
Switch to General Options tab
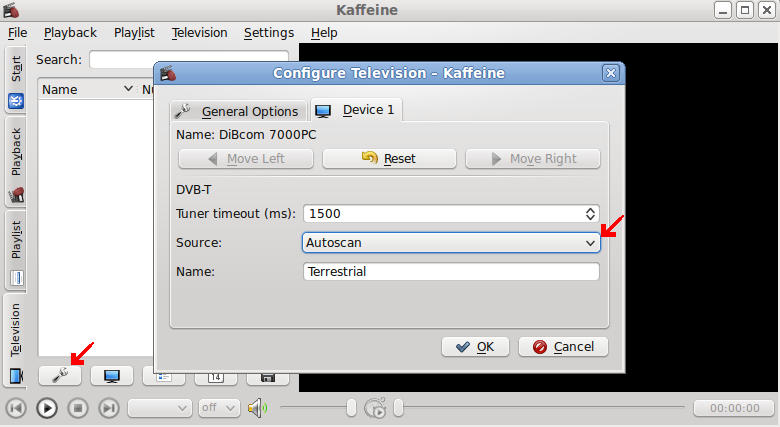pyautogui.click(x=238, y=111)
